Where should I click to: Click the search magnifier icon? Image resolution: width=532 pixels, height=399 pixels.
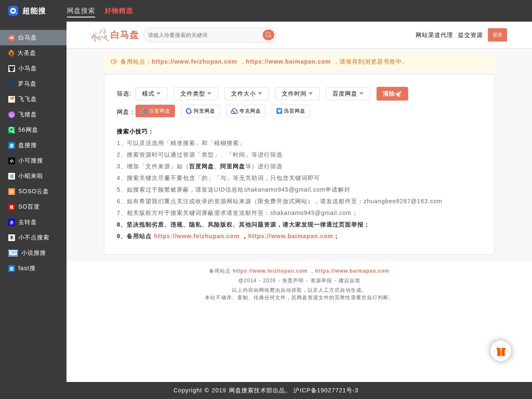(268, 35)
